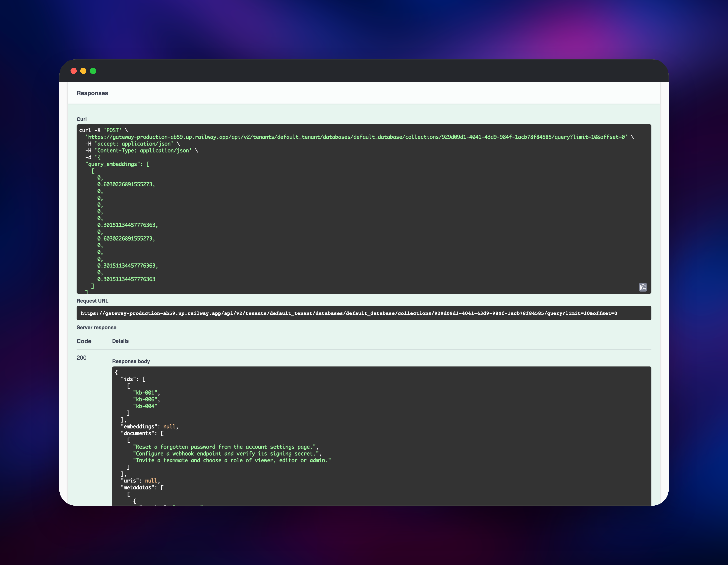Maximize the window with the green button
The height and width of the screenshot is (565, 728).
(x=93, y=71)
